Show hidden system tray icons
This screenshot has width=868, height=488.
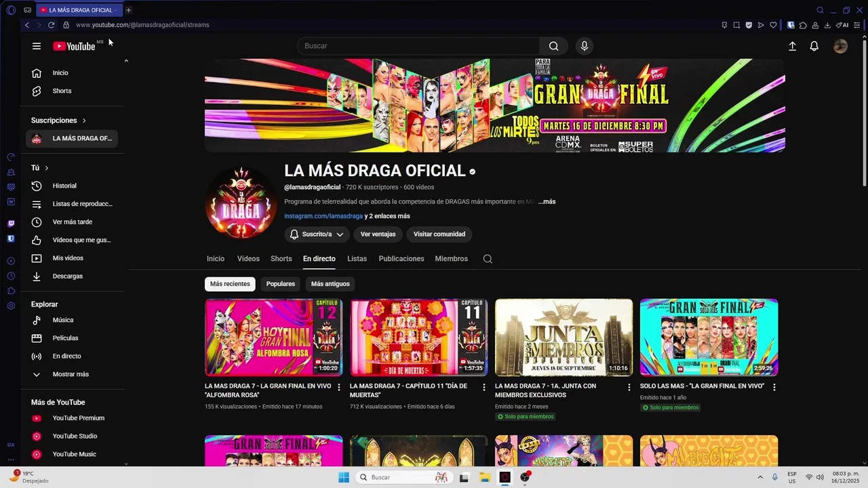760,477
